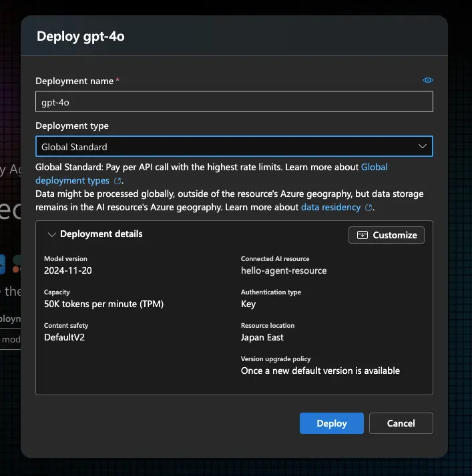
Task: Click 'Once a new default version is available'
Action: [x=320, y=371]
